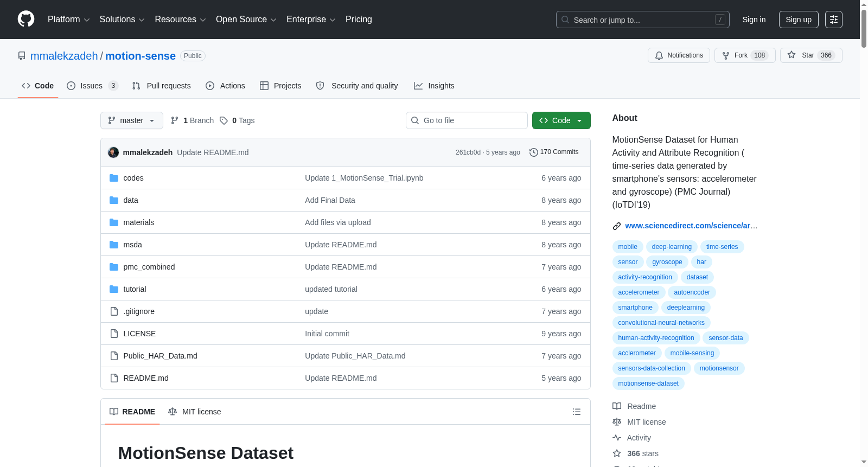Image resolution: width=868 pixels, height=467 pixels.
Task: Open the Insights tab
Action: [x=434, y=86]
